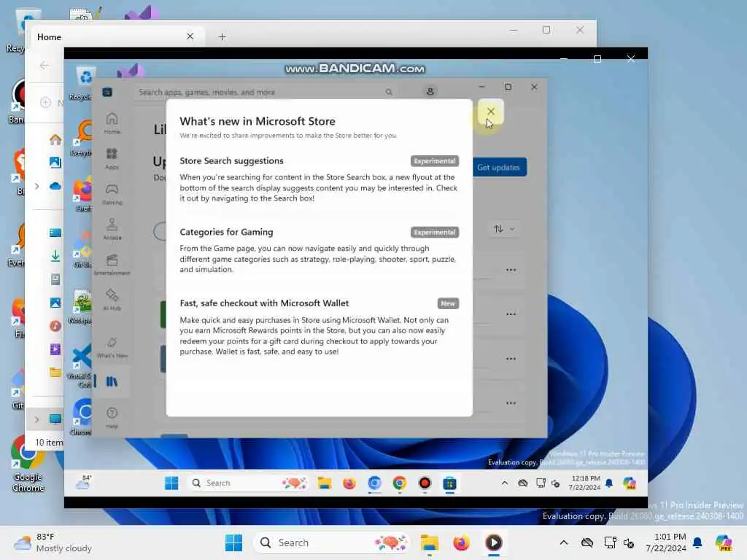Open What's New in the Store sidebar
Viewport: 747px width, 560px height.
112,348
